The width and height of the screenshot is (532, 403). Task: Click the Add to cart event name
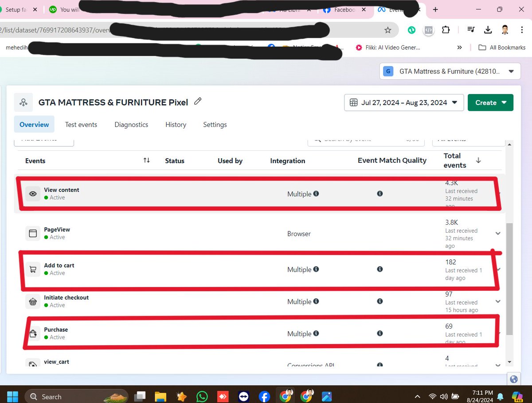[x=59, y=265]
